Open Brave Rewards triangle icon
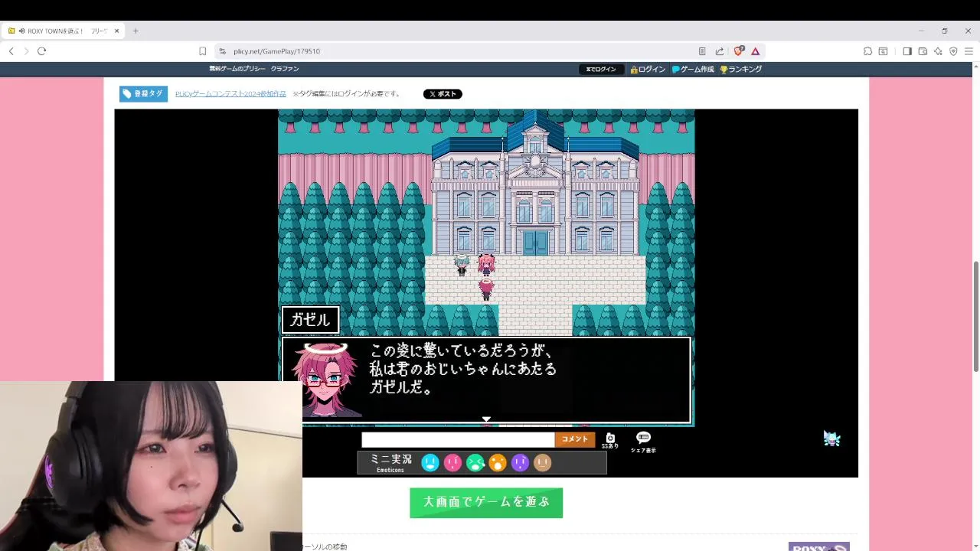This screenshot has height=551, width=980. pos(756,51)
